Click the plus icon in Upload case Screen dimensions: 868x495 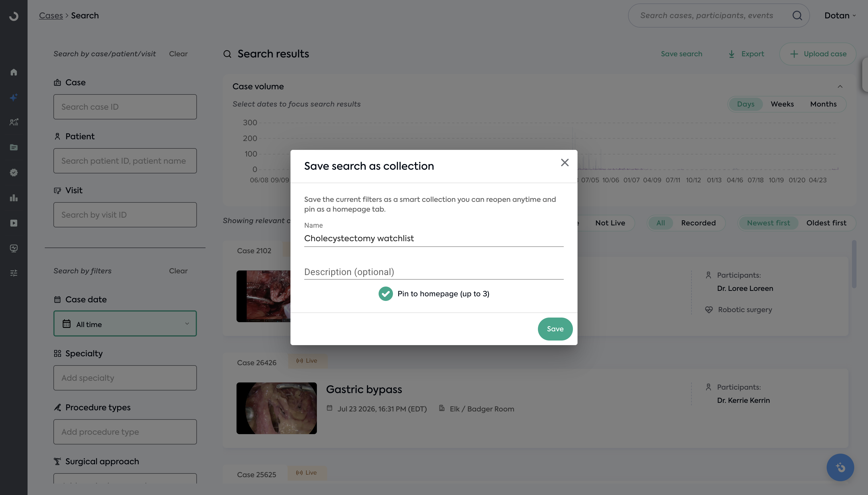794,54
